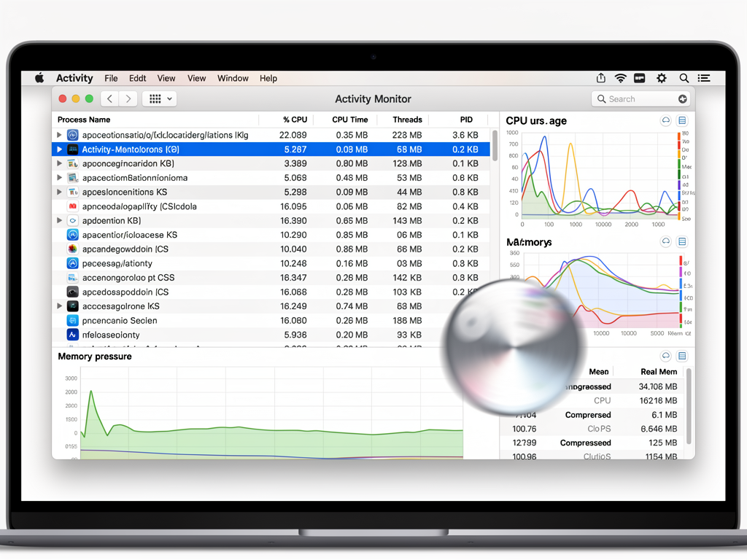Go back with the left chevron button

109,98
